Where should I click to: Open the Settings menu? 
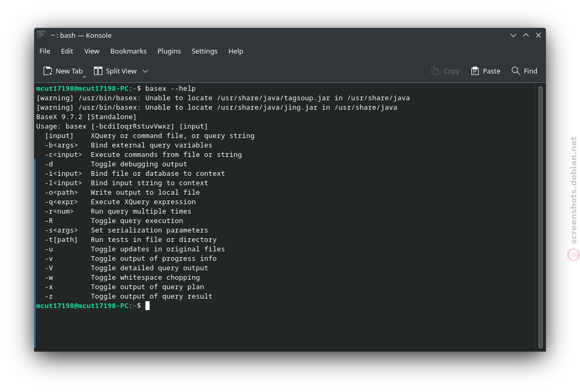coord(205,51)
